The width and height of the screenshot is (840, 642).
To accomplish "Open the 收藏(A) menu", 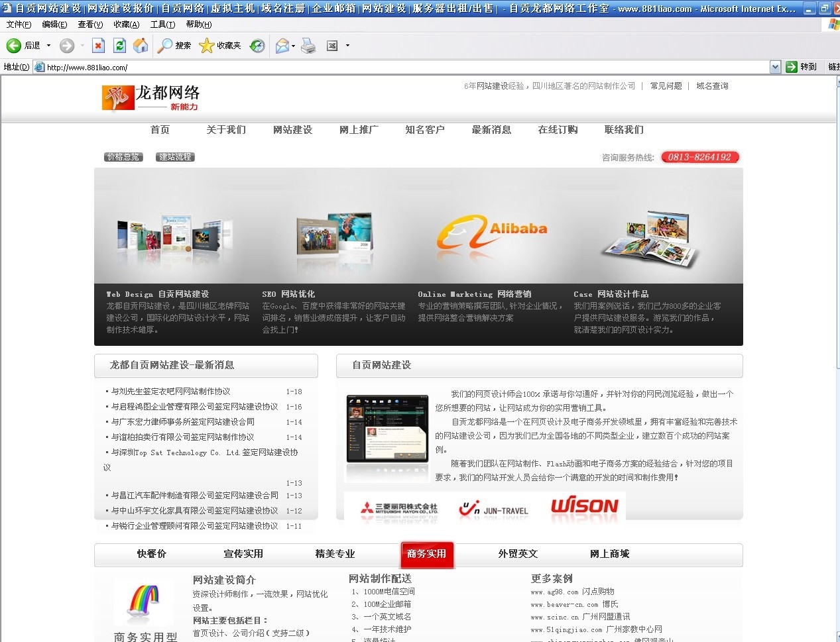I will tap(126, 25).
